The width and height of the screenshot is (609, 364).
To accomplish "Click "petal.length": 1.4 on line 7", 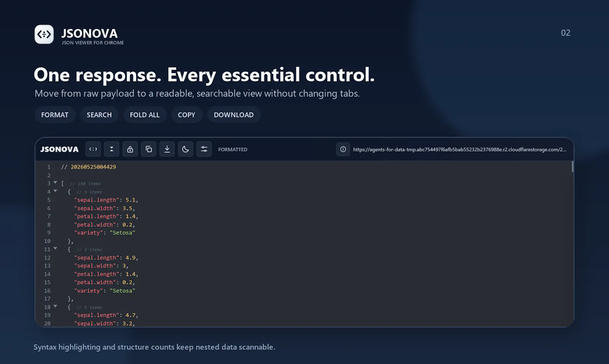I will point(106,216).
